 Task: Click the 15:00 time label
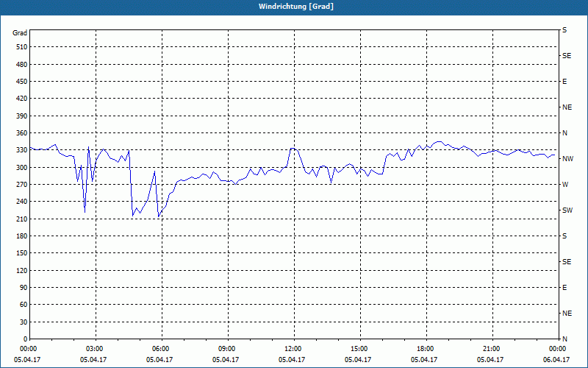pyautogui.click(x=360, y=348)
